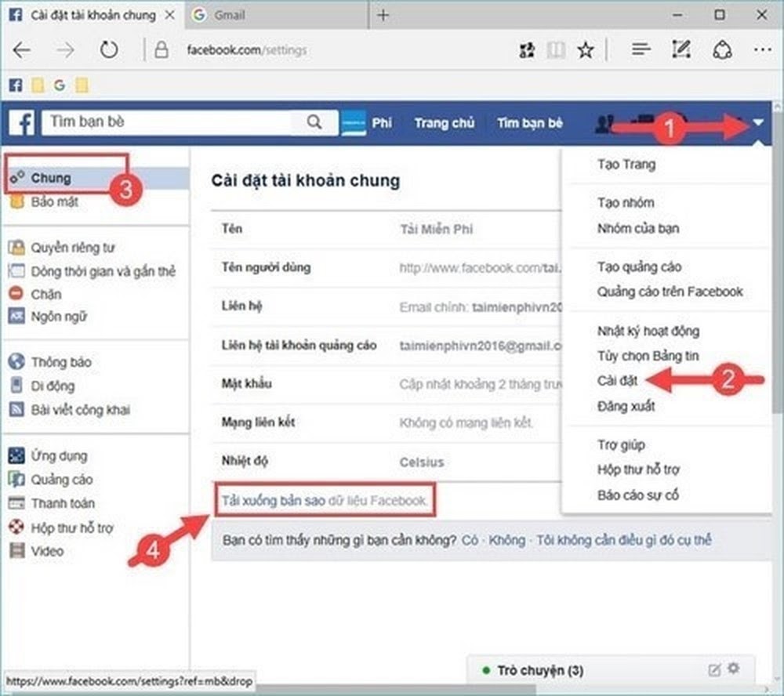Click the browser back arrow

[x=22, y=50]
